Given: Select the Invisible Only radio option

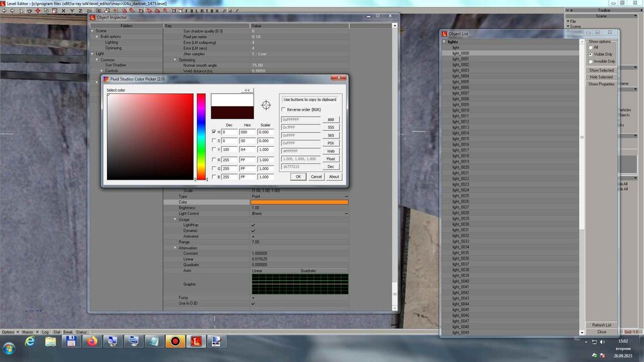Looking at the screenshot, I should point(591,61).
